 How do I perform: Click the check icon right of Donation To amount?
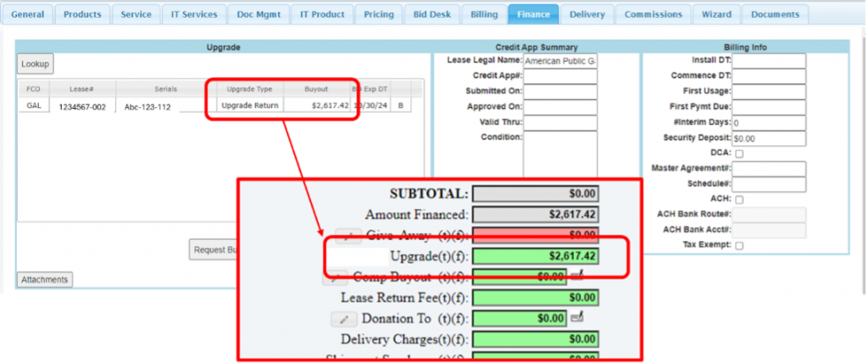pyautogui.click(x=577, y=318)
